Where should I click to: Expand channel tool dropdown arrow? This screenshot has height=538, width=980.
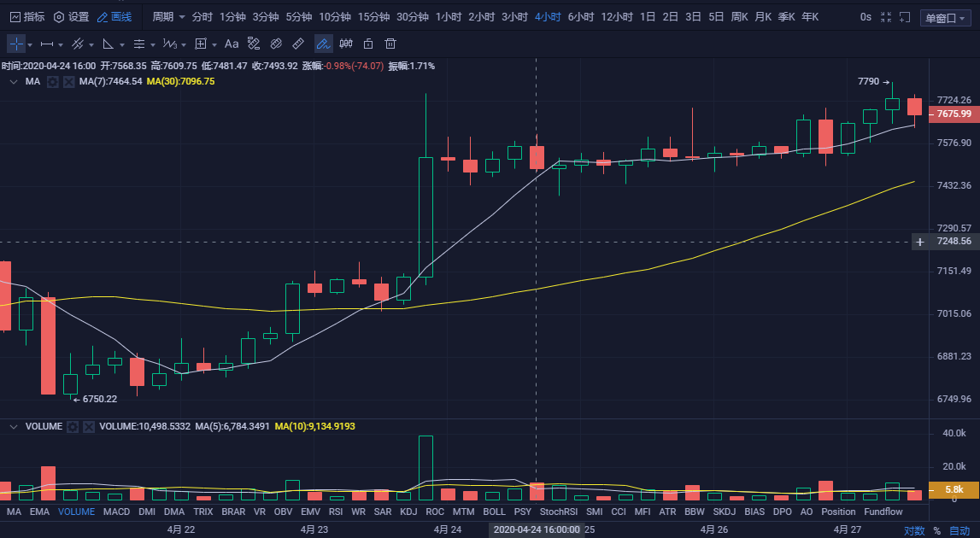pos(91,45)
